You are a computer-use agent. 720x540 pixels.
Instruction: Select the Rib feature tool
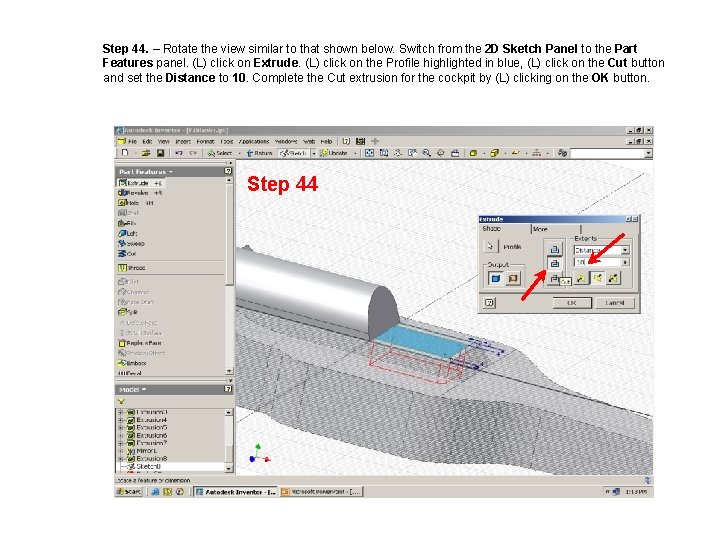(127, 223)
